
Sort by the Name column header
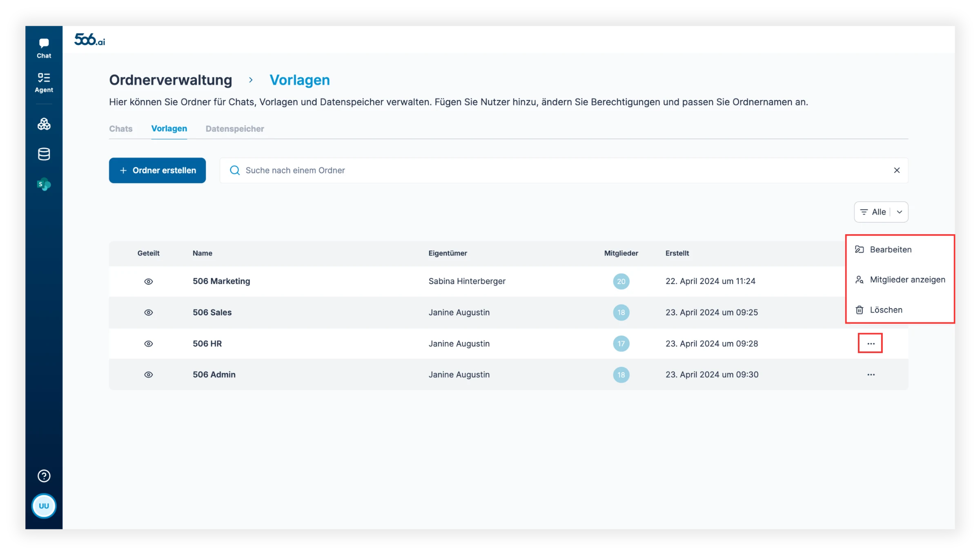tap(202, 253)
